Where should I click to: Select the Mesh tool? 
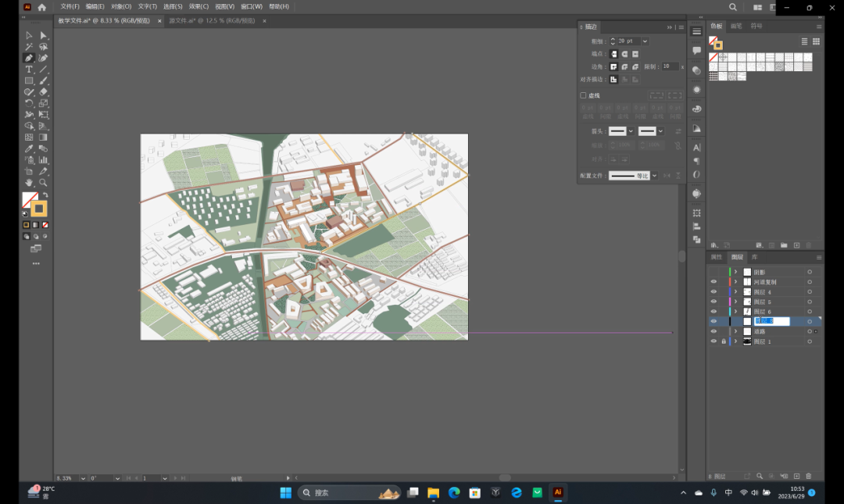(29, 138)
